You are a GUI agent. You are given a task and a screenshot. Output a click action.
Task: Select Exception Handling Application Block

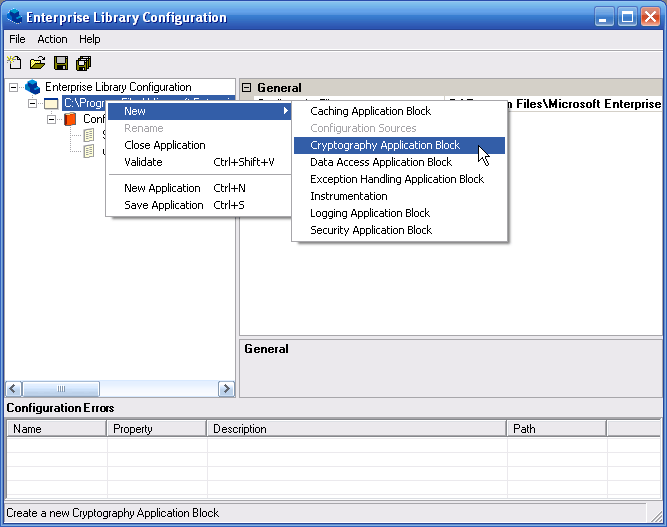[x=399, y=179]
